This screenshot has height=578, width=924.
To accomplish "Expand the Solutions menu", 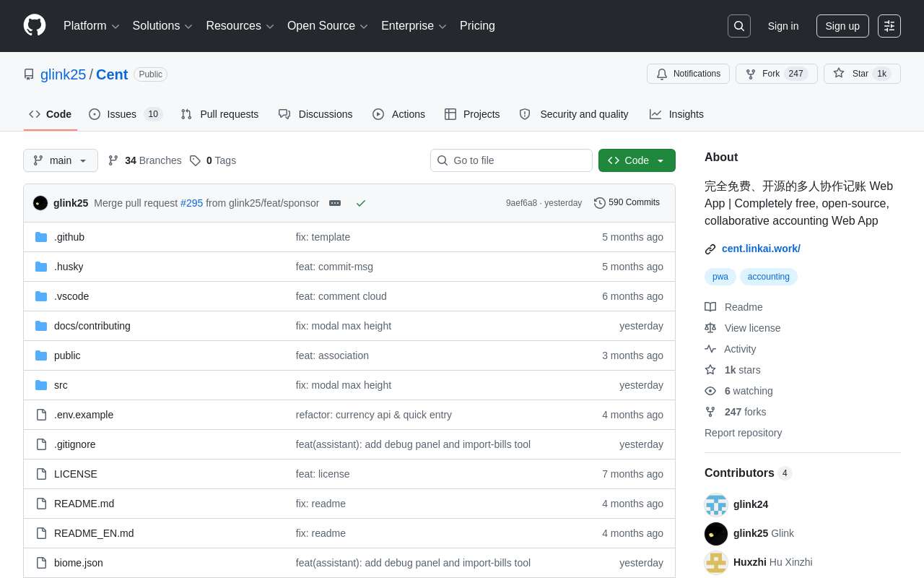I will (x=162, y=26).
